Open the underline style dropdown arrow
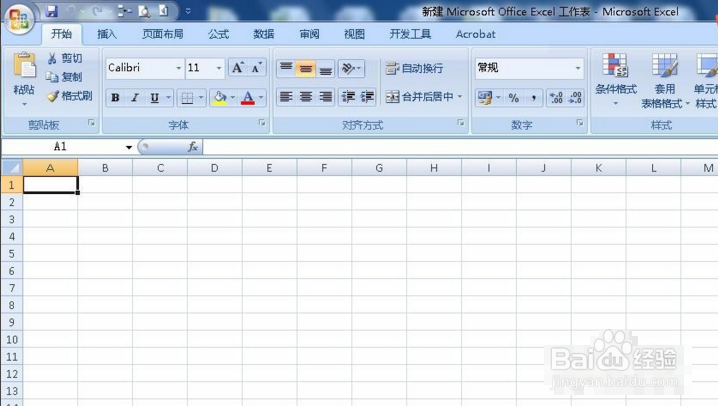Viewport: 718px width, 406px height. tap(169, 97)
